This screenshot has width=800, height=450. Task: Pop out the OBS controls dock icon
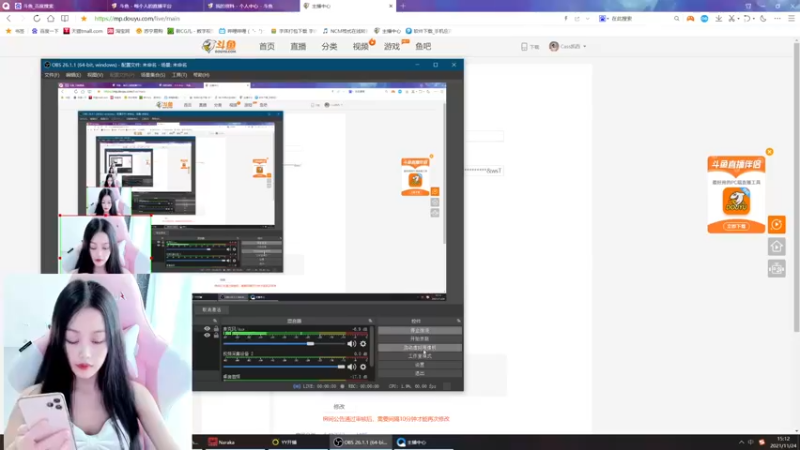tap(459, 321)
